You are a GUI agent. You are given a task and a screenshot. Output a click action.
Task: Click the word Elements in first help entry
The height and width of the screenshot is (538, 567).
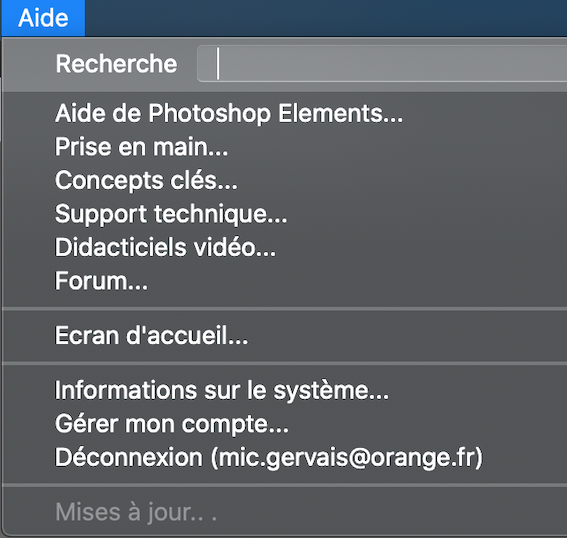340,114
